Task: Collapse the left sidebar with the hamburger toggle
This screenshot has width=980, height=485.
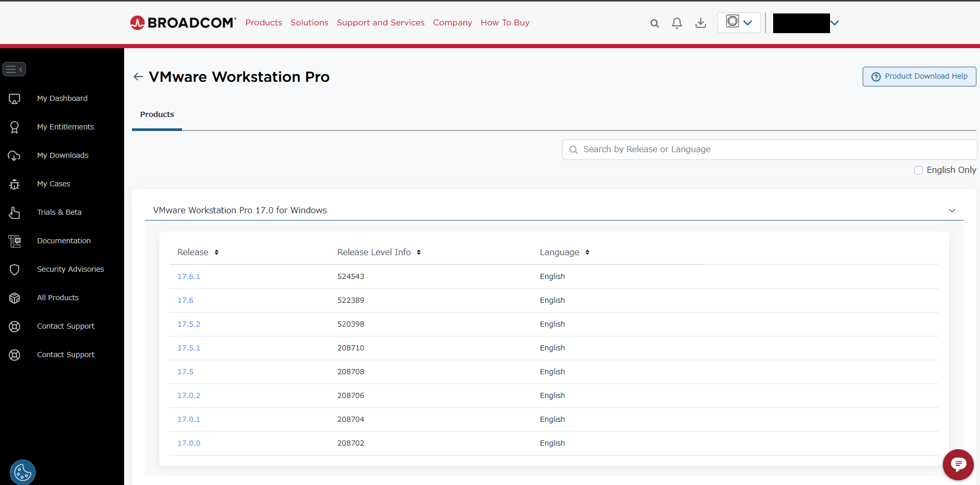Action: click(14, 69)
